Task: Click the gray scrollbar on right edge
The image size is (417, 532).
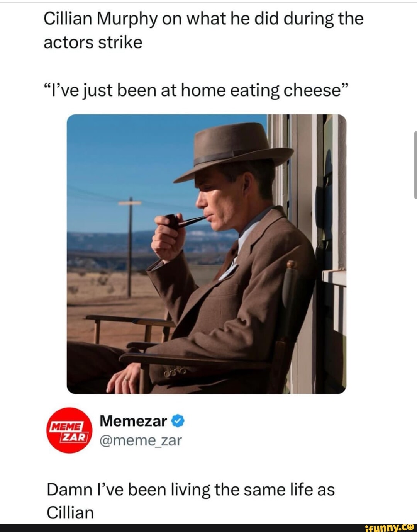Action: 415,165
